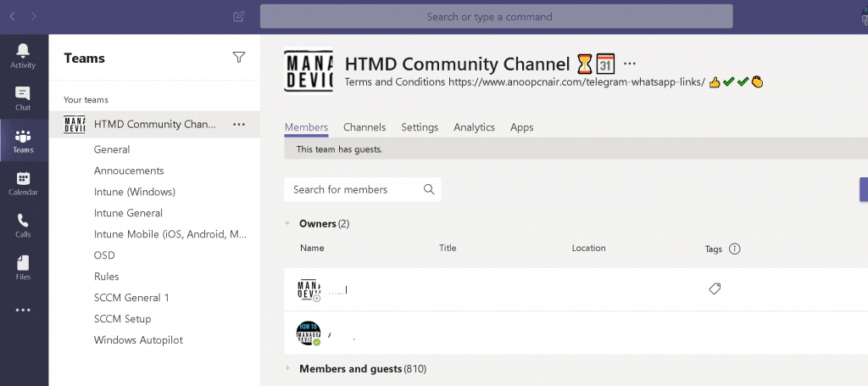Open the Rules channel

(106, 277)
